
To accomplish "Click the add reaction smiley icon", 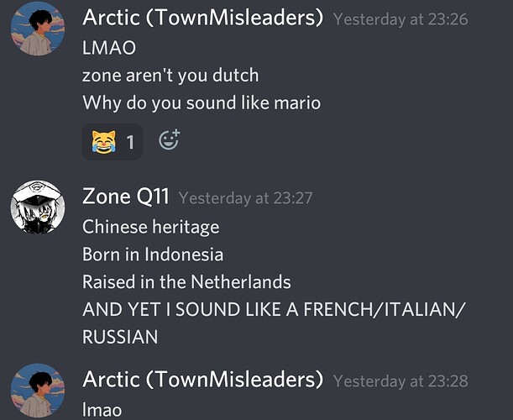I will (169, 139).
